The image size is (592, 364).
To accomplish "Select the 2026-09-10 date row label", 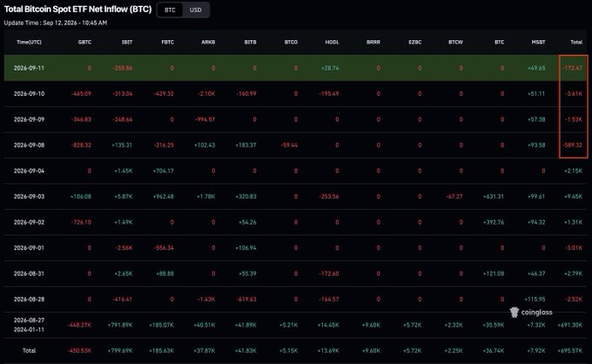I will click(29, 94).
